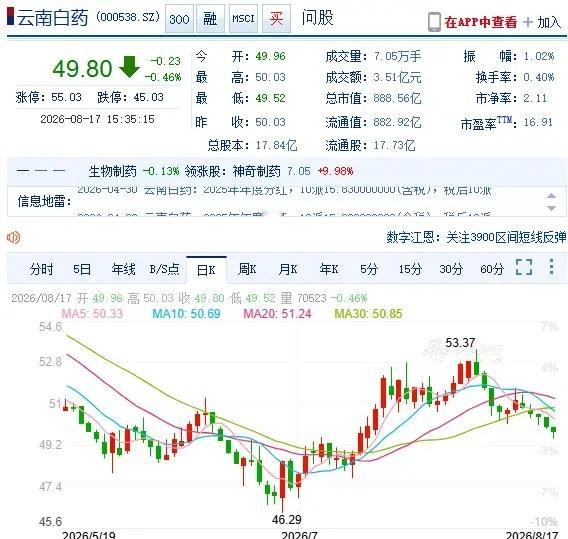Image resolution: width=568 pixels, height=539 pixels.
Task: Click the phone icon for APP view
Action: point(434,22)
